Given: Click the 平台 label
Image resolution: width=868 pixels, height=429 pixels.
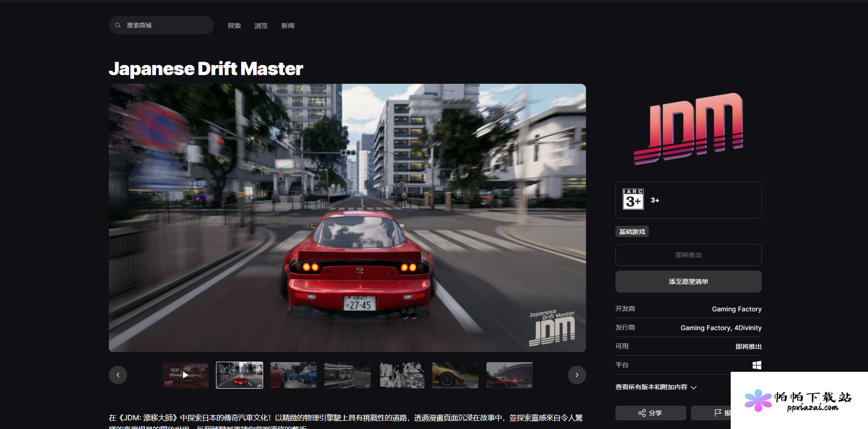Looking at the screenshot, I should point(622,365).
